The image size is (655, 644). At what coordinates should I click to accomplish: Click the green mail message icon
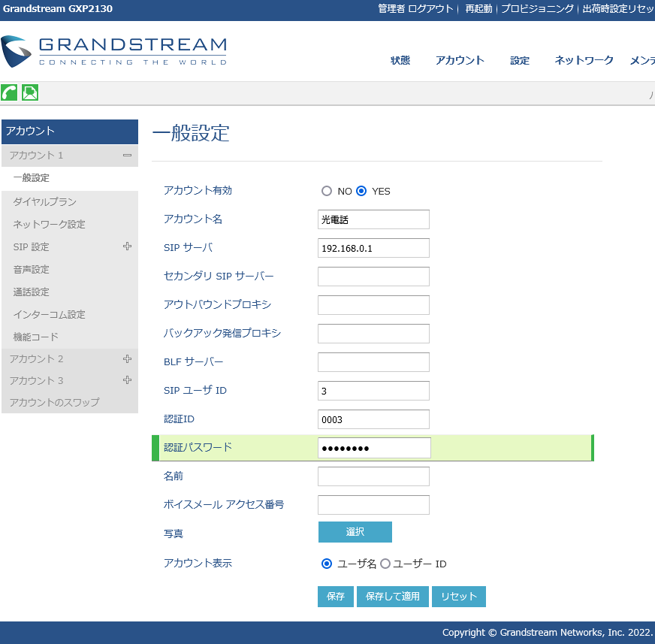coord(30,92)
